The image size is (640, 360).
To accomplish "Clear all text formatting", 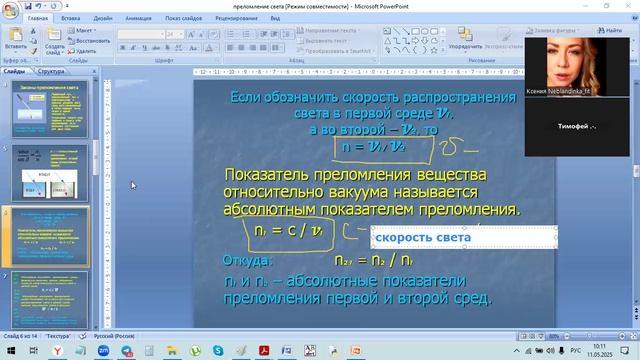I will [x=213, y=35].
